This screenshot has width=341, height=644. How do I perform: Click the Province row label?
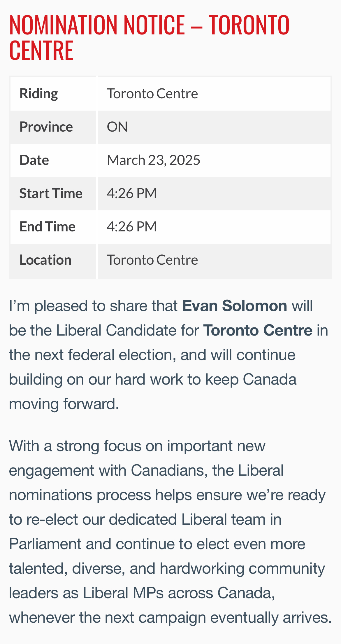click(x=46, y=127)
